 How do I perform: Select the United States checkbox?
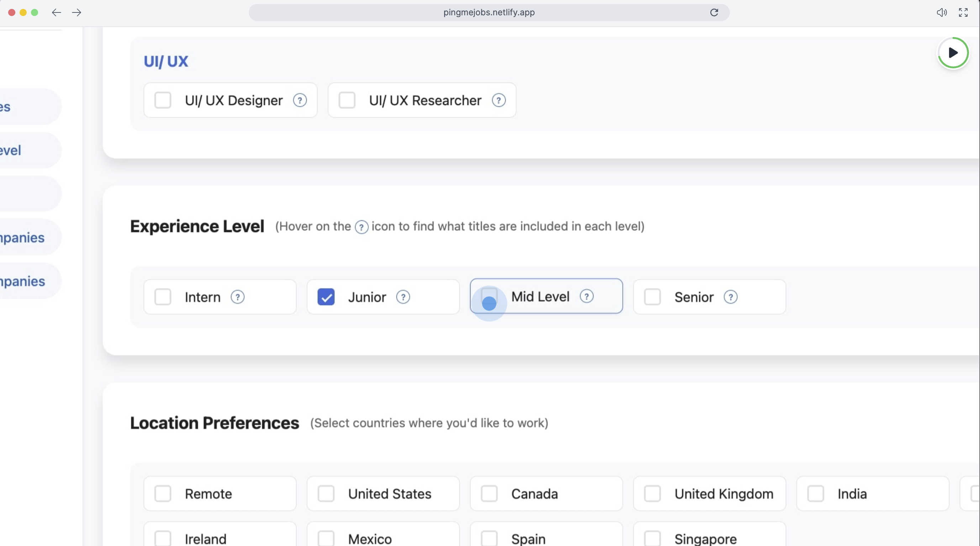(x=326, y=494)
